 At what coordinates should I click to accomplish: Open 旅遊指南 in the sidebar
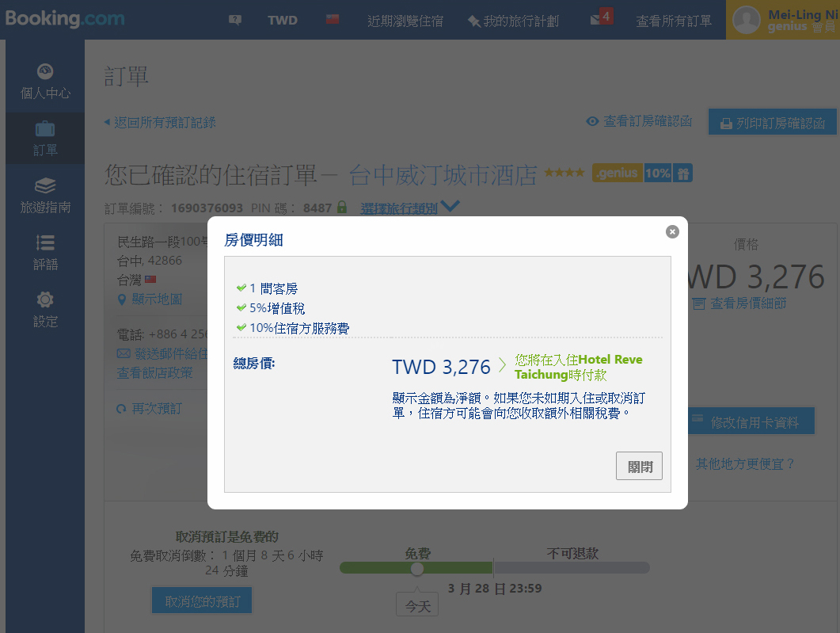pyautogui.click(x=45, y=196)
